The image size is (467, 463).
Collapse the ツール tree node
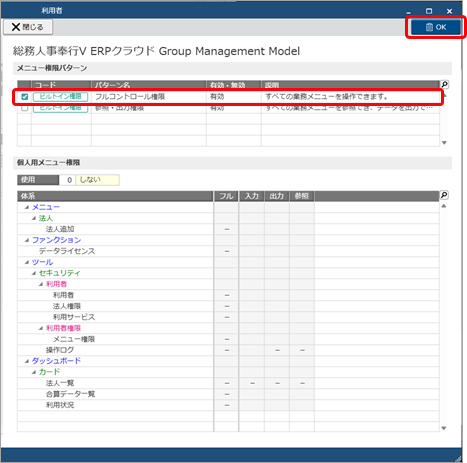tap(27, 262)
